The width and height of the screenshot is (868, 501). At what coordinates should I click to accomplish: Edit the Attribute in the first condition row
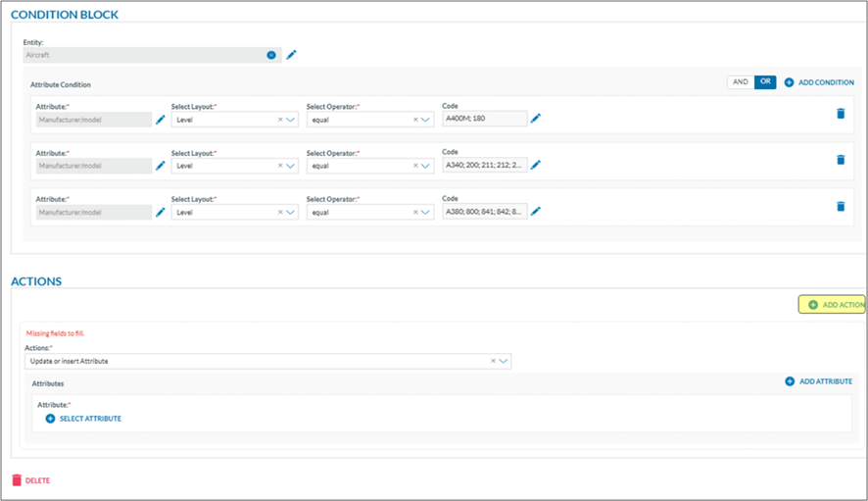click(x=161, y=120)
